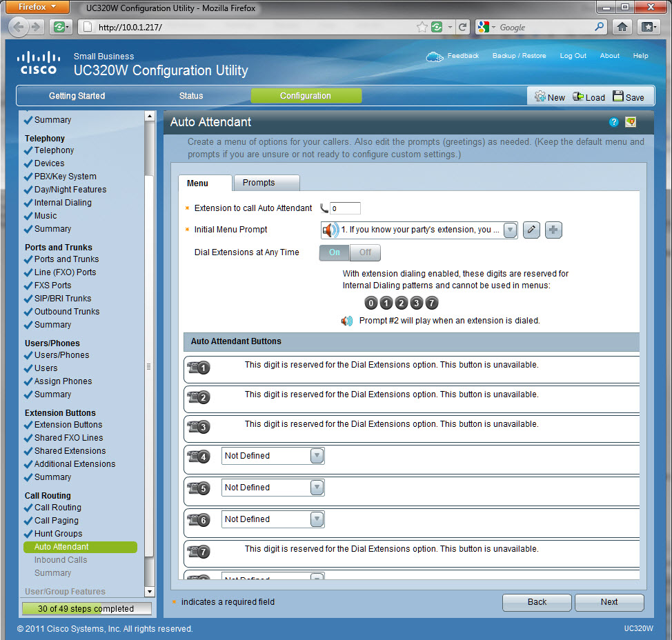The width and height of the screenshot is (672, 640).
Task: Click the plus icon to add prompt
Action: point(553,230)
